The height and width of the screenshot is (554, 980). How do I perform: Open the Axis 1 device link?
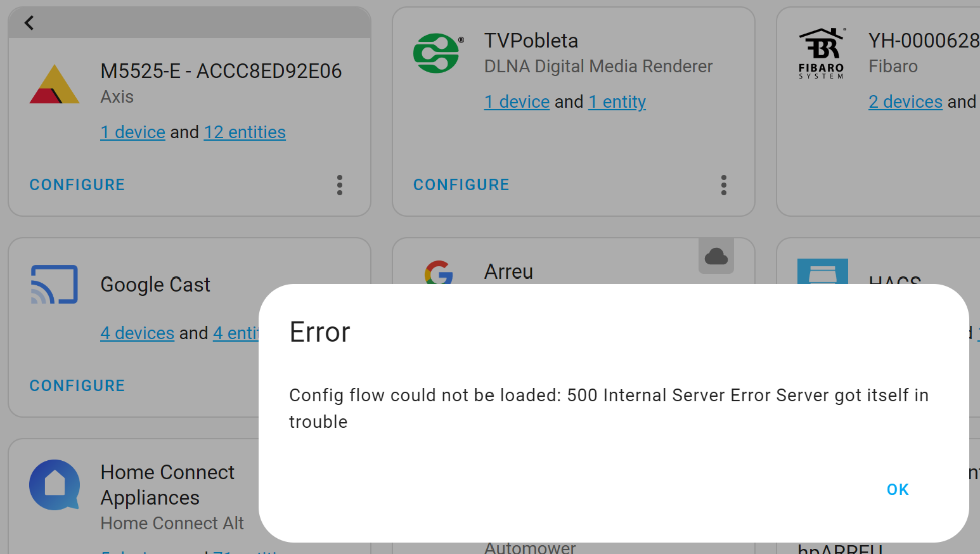[132, 132]
